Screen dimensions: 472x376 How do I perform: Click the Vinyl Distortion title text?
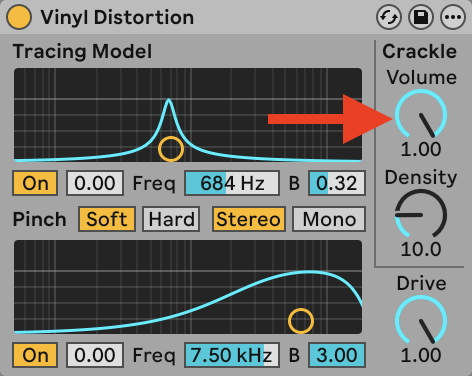117,17
